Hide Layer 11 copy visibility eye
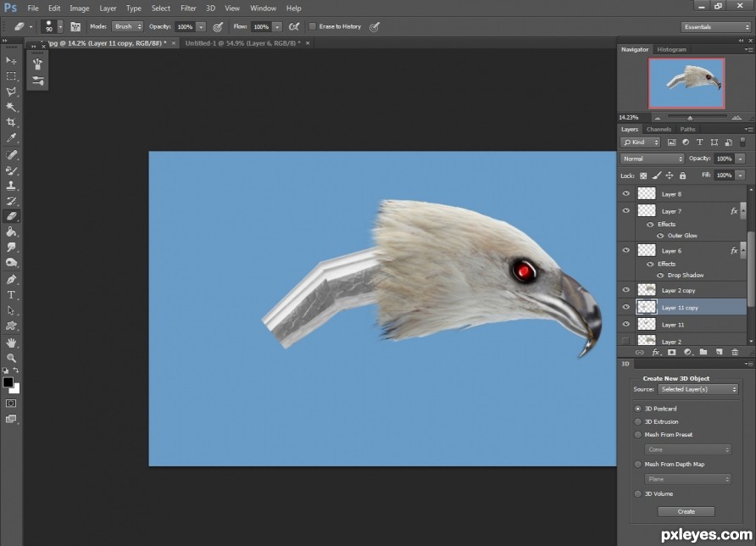Screen dimensions: 756x546 pyautogui.click(x=625, y=307)
